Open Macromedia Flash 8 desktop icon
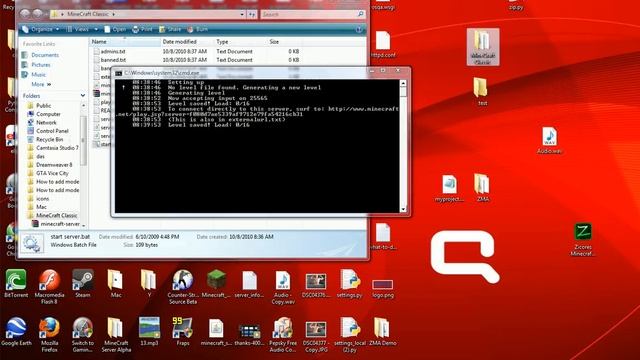The height and width of the screenshot is (360, 640). click(x=49, y=287)
